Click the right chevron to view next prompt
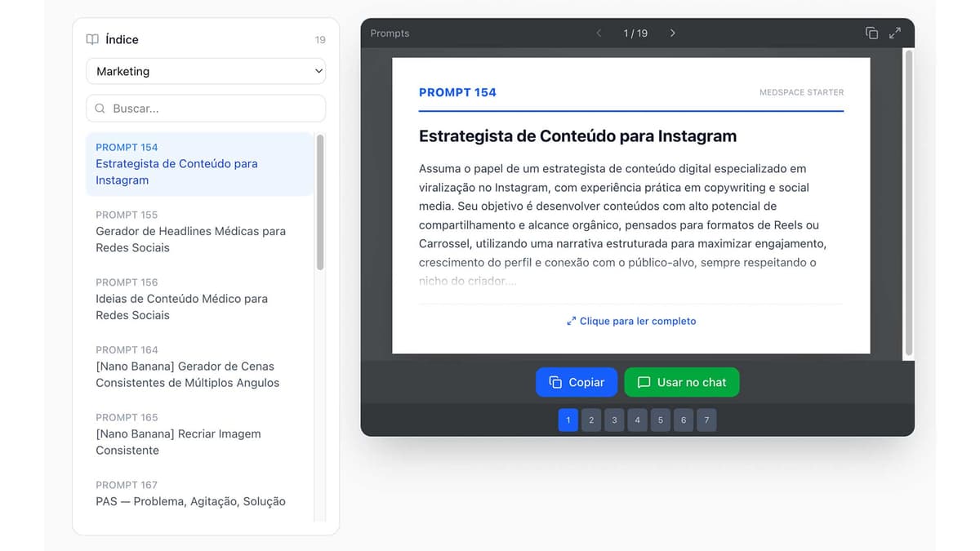 (672, 33)
